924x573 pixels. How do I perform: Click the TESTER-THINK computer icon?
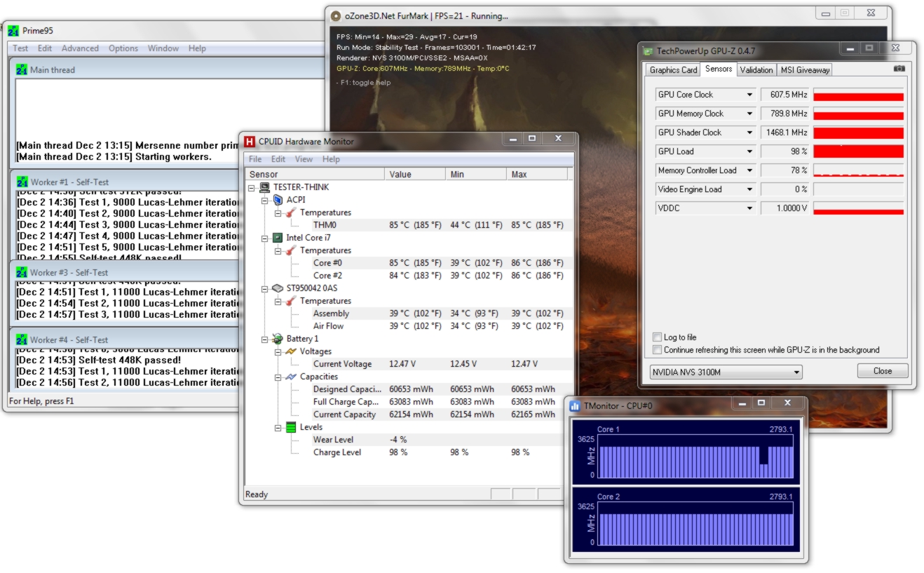point(264,187)
